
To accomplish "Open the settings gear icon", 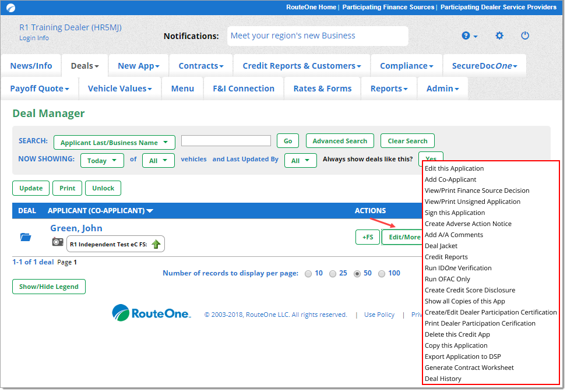I will pos(499,36).
